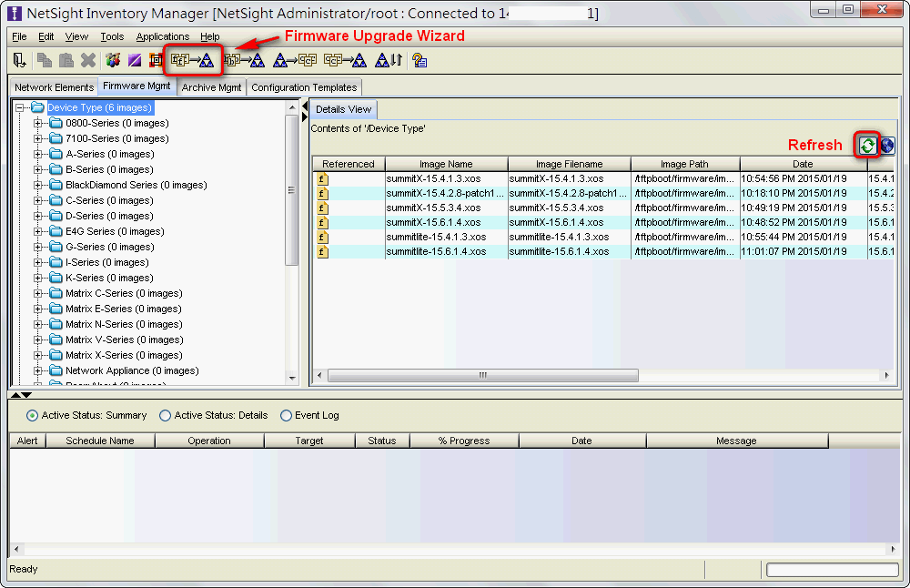The height and width of the screenshot is (588, 910).
Task: Click the firmware icon for summitlite-15.4.1.3.xos
Action: pos(323,237)
